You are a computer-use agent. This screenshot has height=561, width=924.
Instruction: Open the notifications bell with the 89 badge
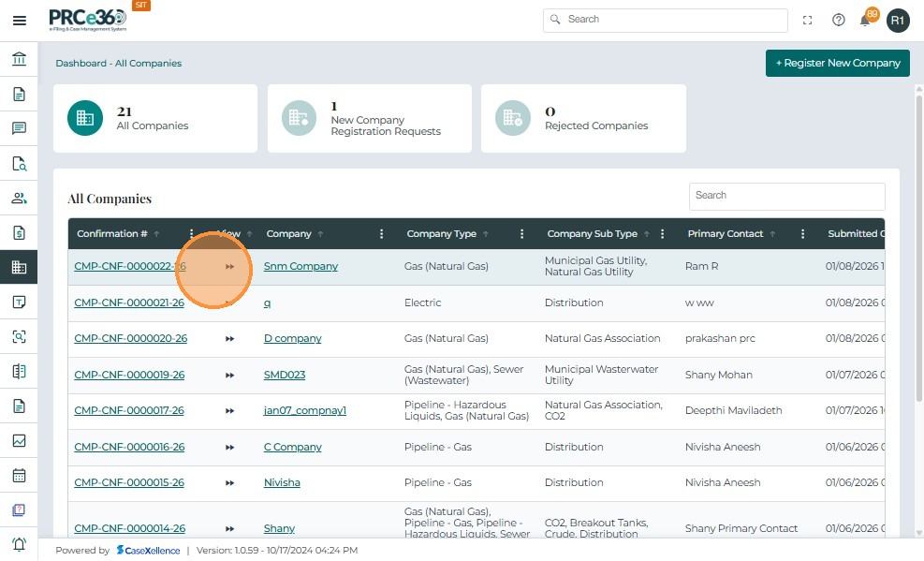point(866,20)
